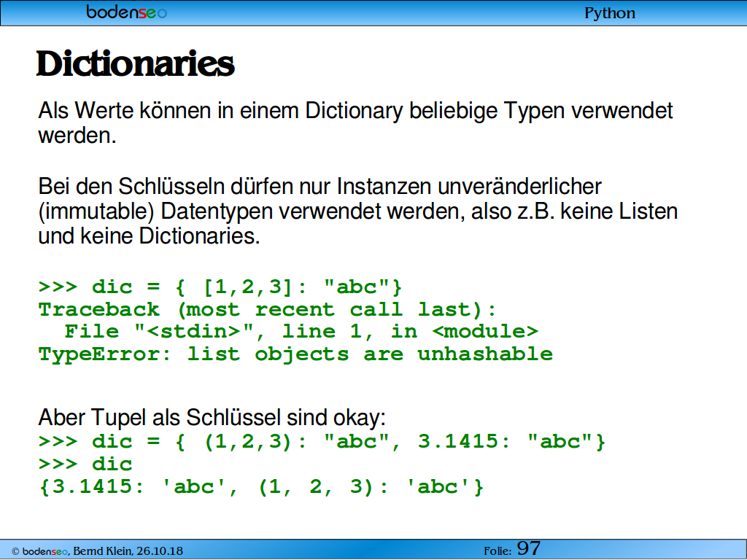
Task: Click the bodenseo logo in the header
Action: [x=127, y=12]
